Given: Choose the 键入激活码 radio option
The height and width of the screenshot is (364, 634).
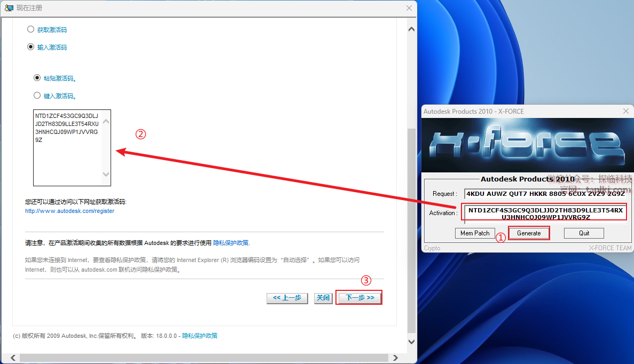Looking at the screenshot, I should pos(37,96).
